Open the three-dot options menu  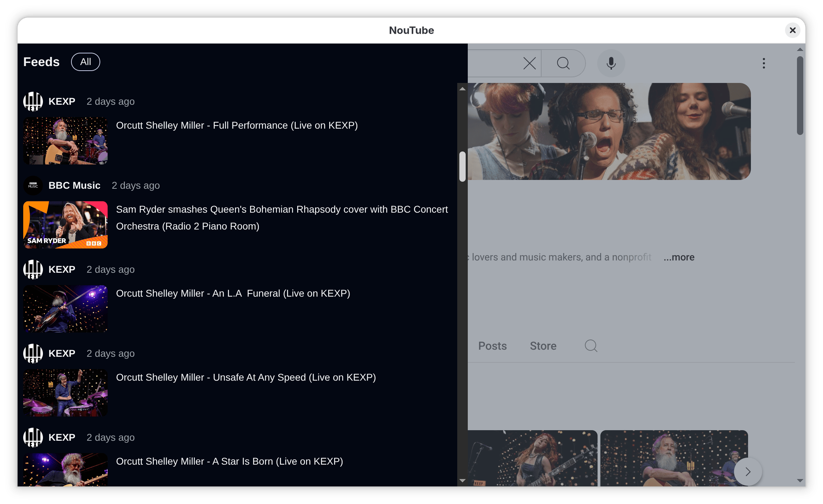(x=764, y=63)
